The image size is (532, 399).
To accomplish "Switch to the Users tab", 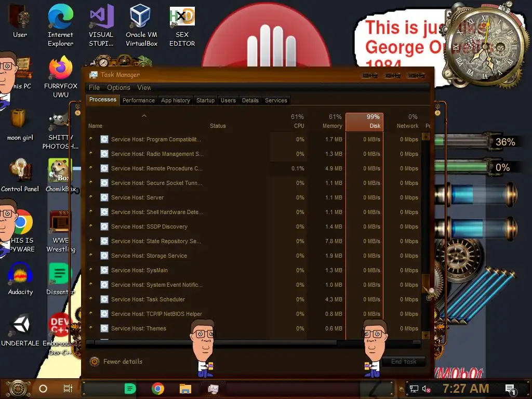I will (x=228, y=100).
